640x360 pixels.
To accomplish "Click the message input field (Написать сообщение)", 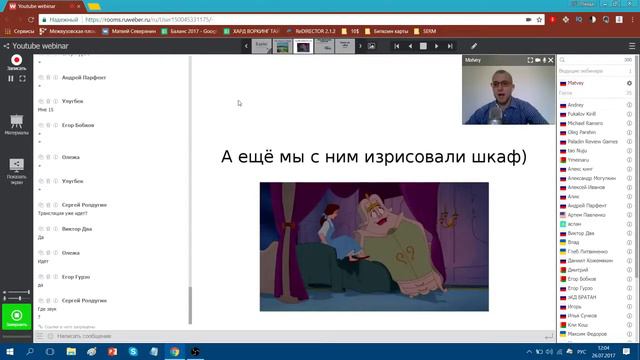I will [x=298, y=336].
